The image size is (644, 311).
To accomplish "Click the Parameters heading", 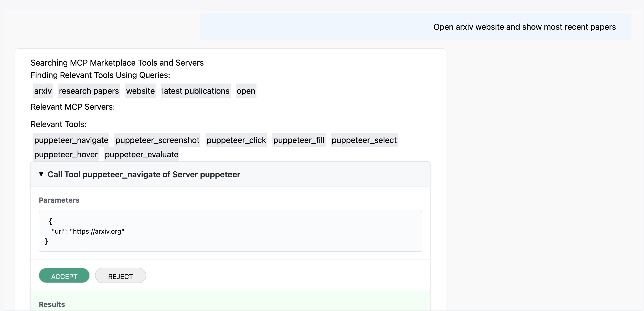I will tap(59, 200).
